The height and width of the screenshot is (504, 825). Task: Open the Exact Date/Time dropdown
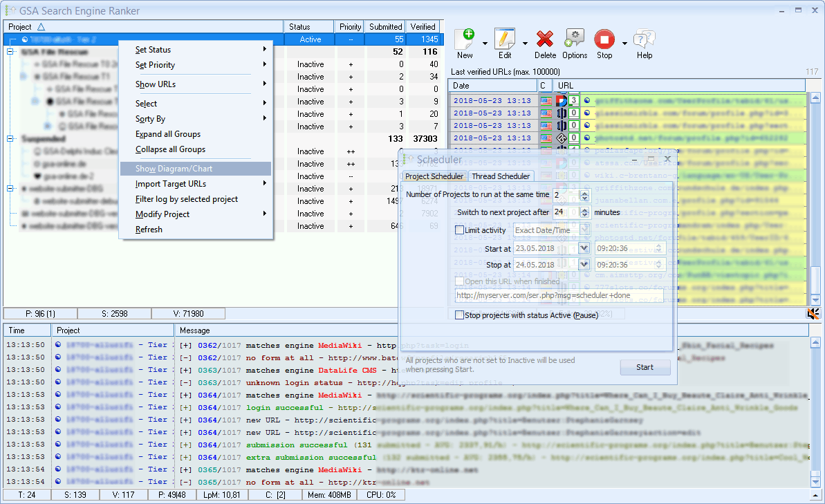pos(586,230)
